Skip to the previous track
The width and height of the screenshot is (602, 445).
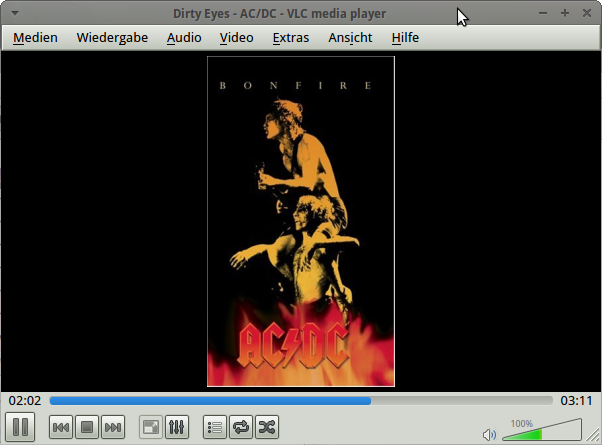coord(61,427)
